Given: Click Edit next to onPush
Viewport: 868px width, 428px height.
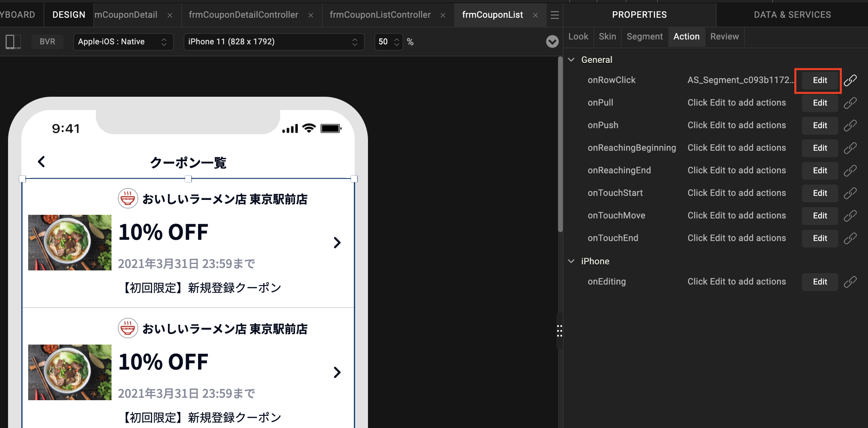Looking at the screenshot, I should tap(819, 125).
